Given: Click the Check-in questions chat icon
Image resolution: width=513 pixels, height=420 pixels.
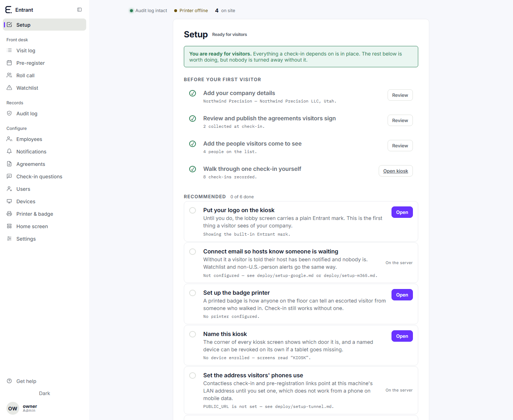Looking at the screenshot, I should click(9, 177).
